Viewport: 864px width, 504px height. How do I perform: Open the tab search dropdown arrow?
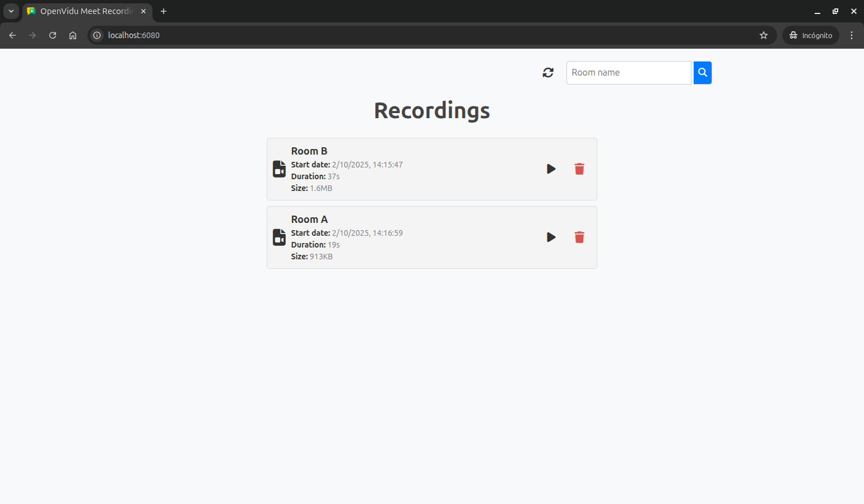[11, 11]
